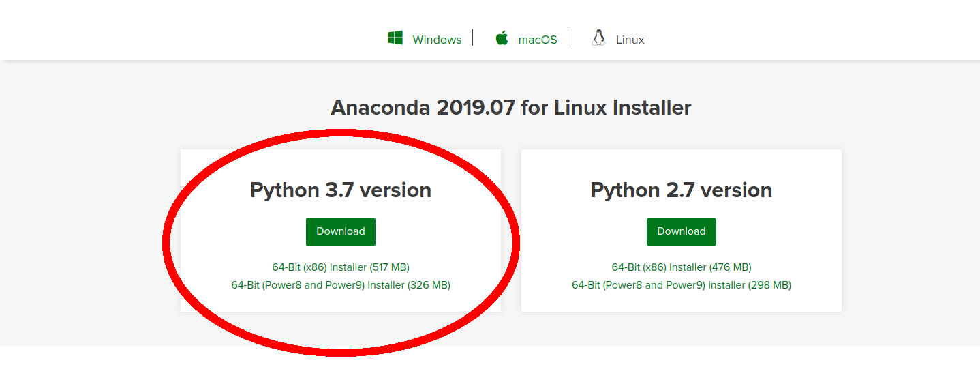Open 64-Bit (x86) Installer (476 MB) link

[x=682, y=267]
